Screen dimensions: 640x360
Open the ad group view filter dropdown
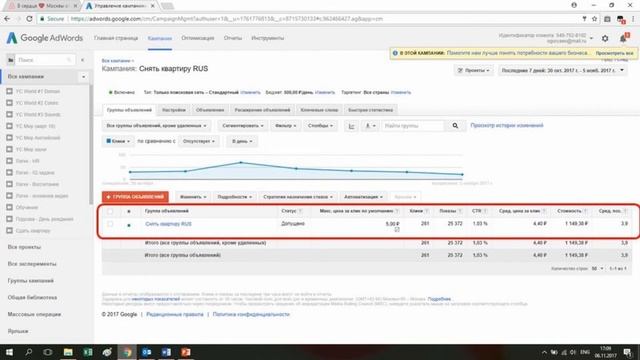click(156, 126)
